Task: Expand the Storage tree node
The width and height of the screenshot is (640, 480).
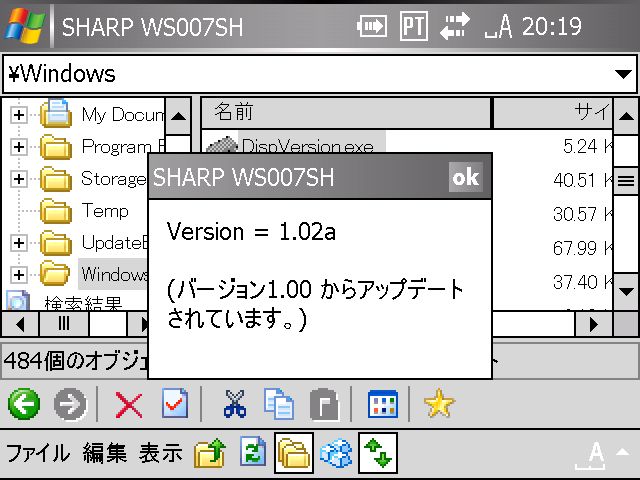Action: coord(19,179)
